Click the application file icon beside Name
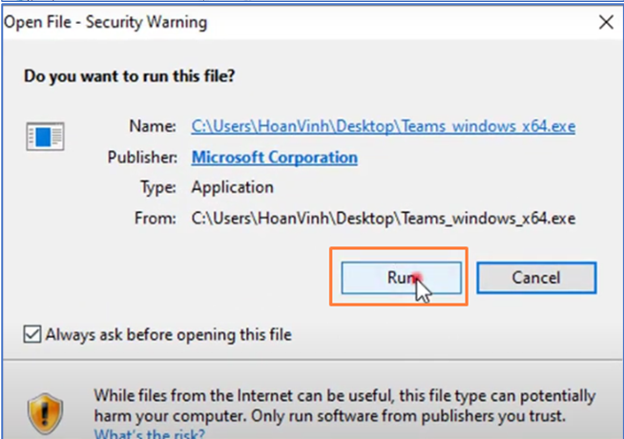 (45, 135)
